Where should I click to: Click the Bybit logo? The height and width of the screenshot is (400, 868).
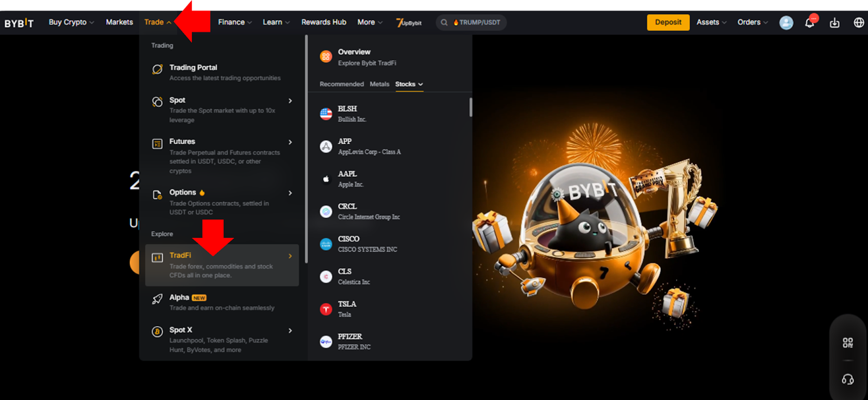[x=19, y=23]
